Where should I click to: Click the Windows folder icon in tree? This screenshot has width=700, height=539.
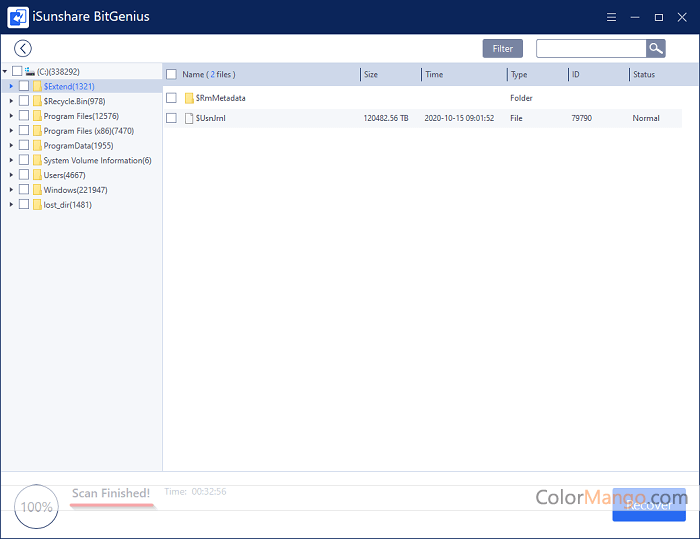coord(37,190)
